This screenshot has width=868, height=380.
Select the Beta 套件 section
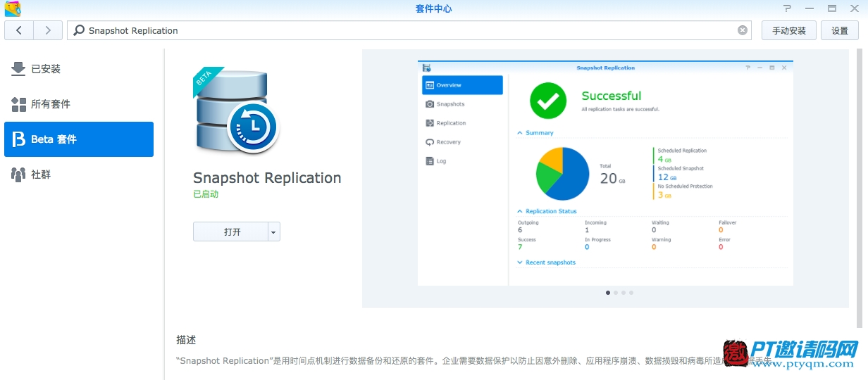(79, 139)
